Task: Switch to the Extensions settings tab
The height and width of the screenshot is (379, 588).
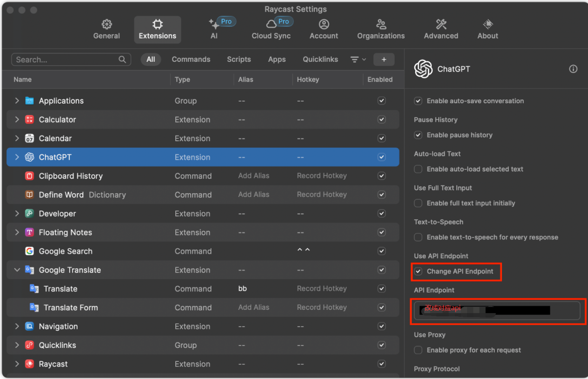Action: pos(158,29)
